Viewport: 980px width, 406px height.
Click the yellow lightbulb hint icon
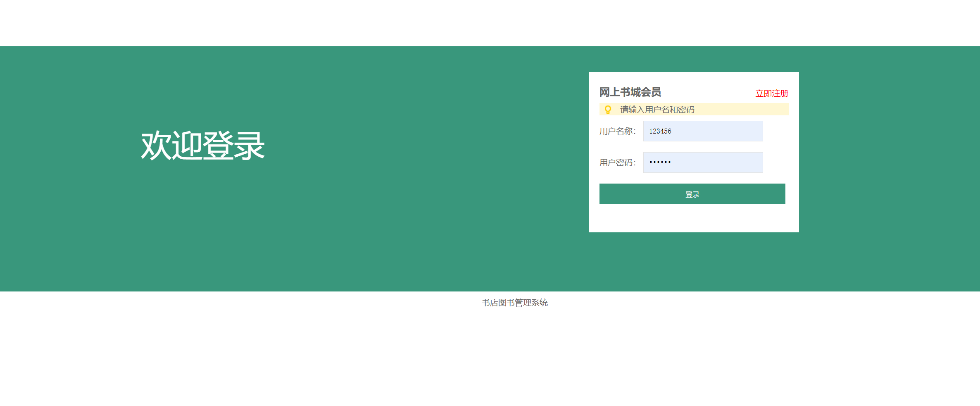coord(608,110)
